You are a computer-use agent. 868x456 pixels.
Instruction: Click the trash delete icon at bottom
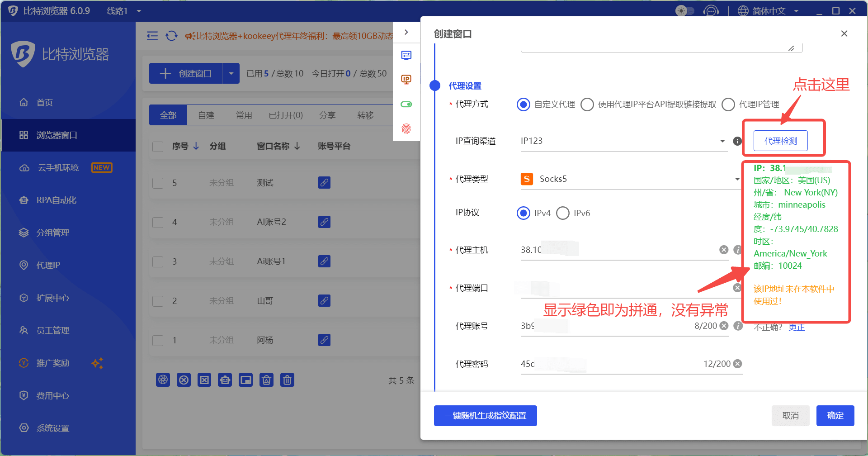click(x=287, y=380)
